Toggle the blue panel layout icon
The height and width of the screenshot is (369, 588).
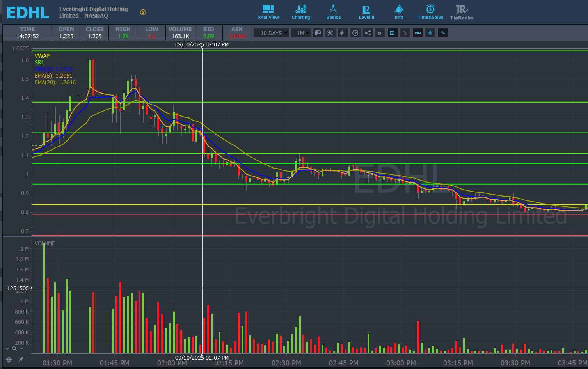pos(393,33)
